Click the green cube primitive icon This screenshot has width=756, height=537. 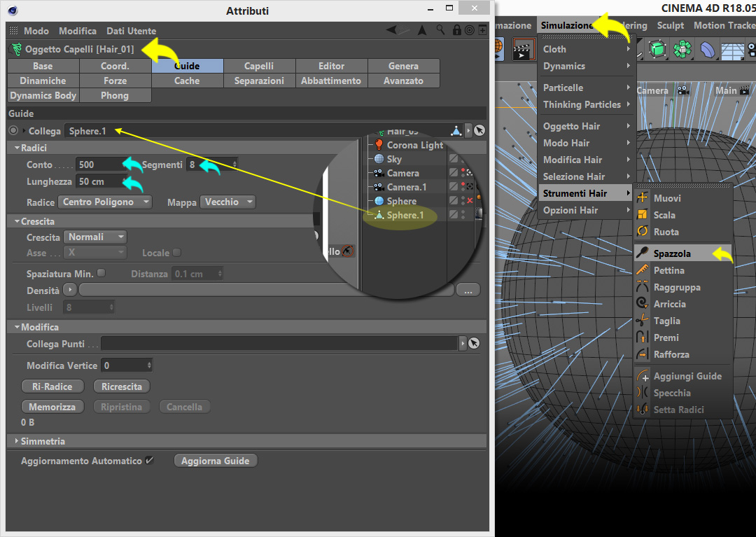[x=657, y=49]
